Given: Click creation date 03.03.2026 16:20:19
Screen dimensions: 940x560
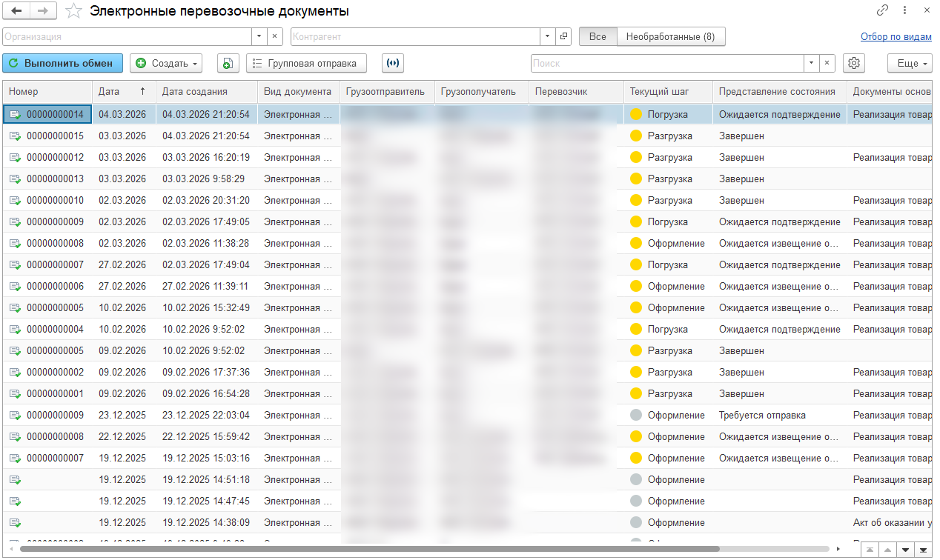Looking at the screenshot, I should pyautogui.click(x=206, y=158).
